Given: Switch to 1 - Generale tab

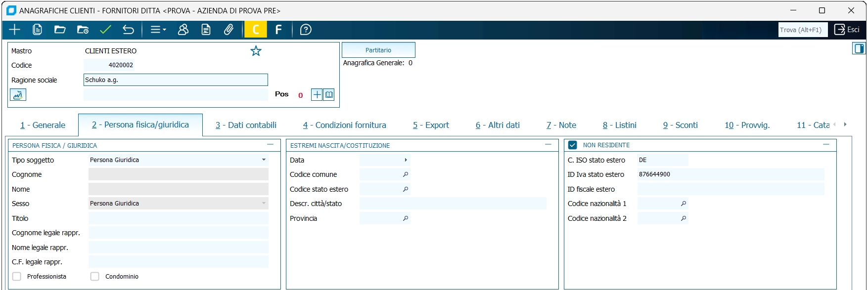Looking at the screenshot, I should [43, 125].
